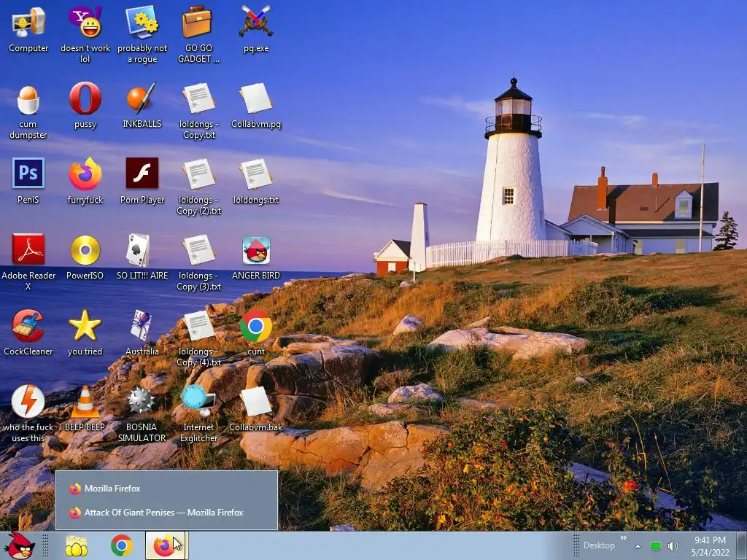747x560 pixels.
Task: Expand the Desktop toolbar chevron
Action: pos(623,538)
